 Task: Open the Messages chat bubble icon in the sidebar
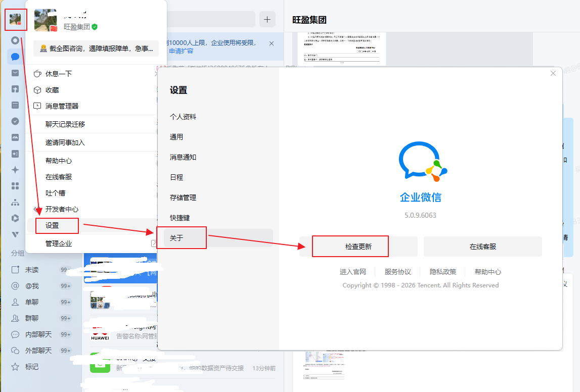point(15,57)
